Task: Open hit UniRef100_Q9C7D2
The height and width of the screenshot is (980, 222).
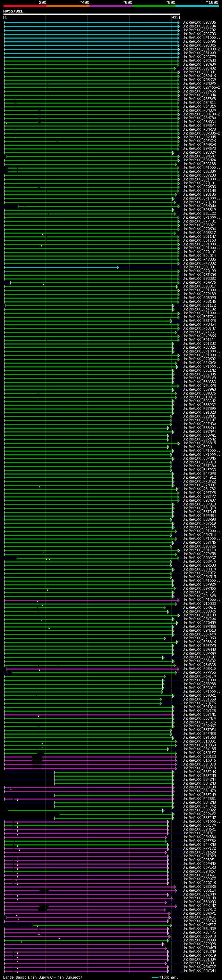Action: (199, 30)
